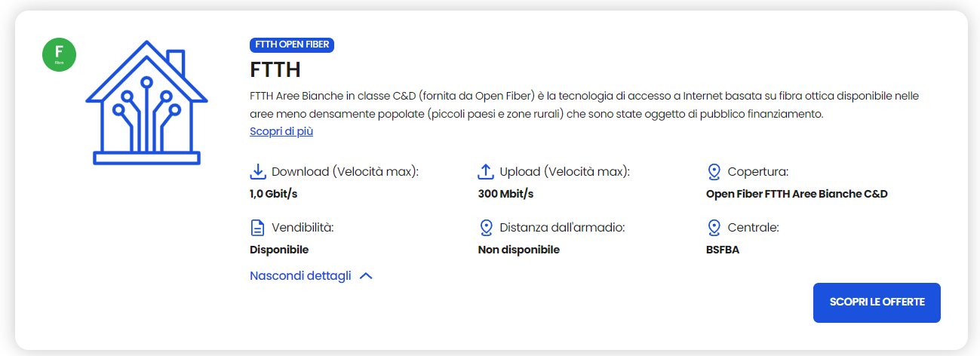Image resolution: width=980 pixels, height=356 pixels.
Task: Click the Distanza dall'armadio pin icon
Action: point(486,228)
